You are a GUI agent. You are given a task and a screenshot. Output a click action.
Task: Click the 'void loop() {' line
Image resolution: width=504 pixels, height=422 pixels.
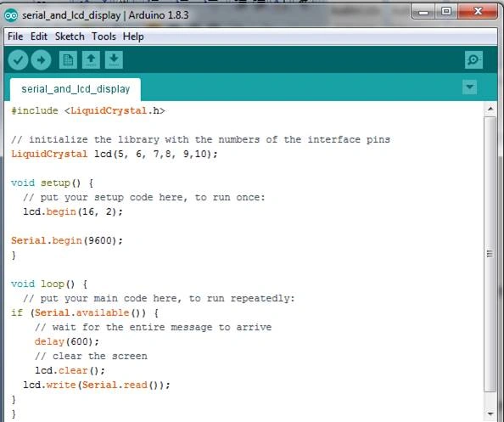click(49, 284)
